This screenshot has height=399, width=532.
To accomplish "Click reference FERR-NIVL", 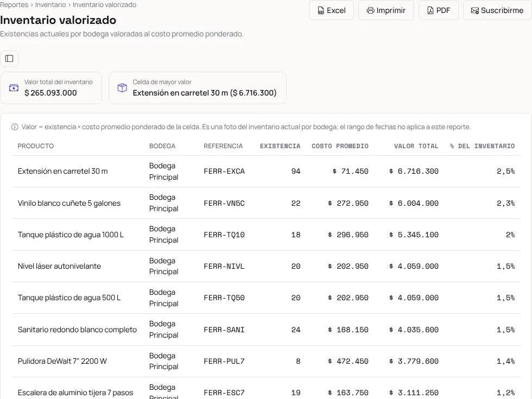I will click(224, 267).
